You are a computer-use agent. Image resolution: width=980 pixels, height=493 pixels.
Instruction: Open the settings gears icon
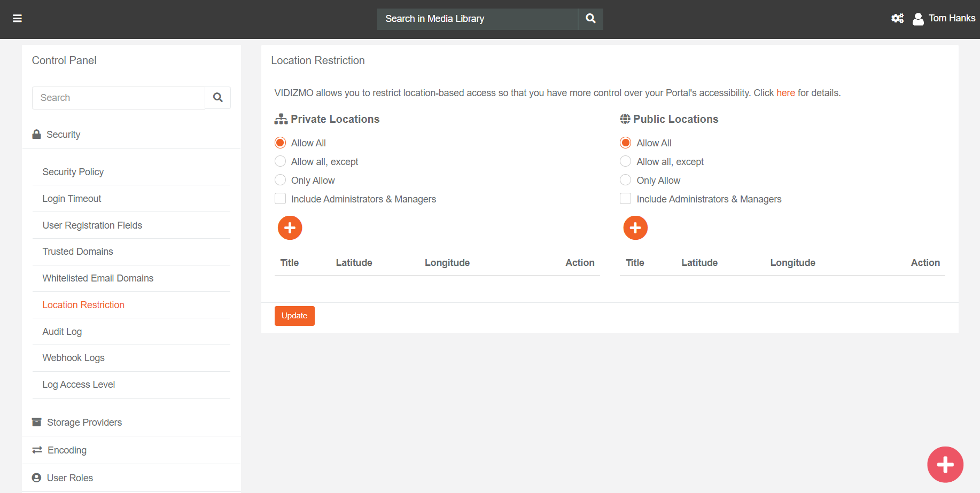click(x=897, y=19)
